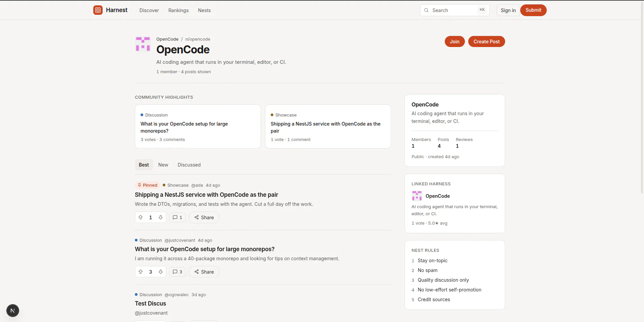Click the Harnest brand name

[x=117, y=10]
